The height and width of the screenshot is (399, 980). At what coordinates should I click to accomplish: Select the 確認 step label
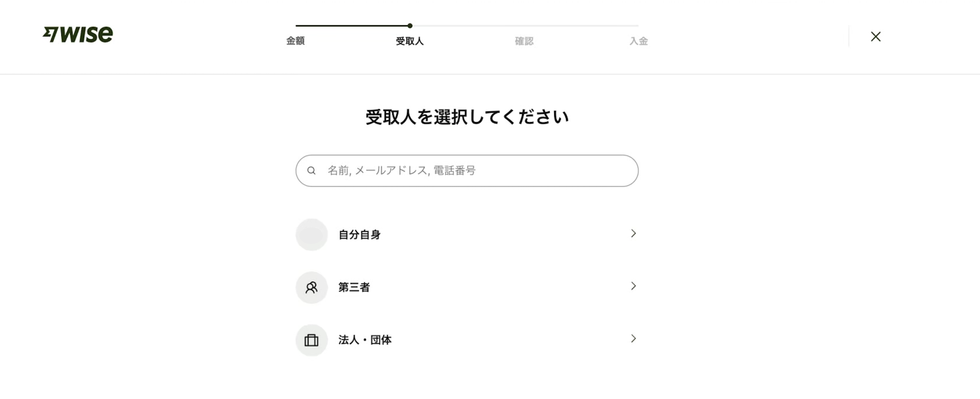point(524,41)
